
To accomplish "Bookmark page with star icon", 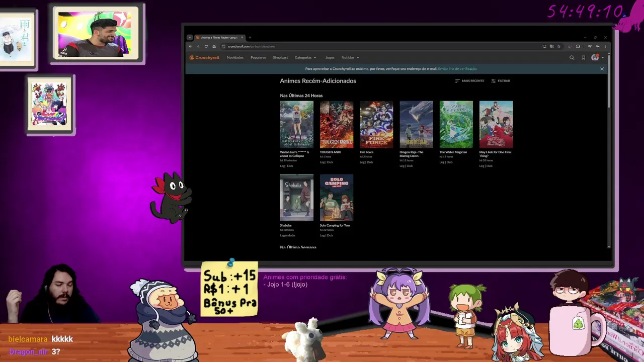I will (558, 46).
